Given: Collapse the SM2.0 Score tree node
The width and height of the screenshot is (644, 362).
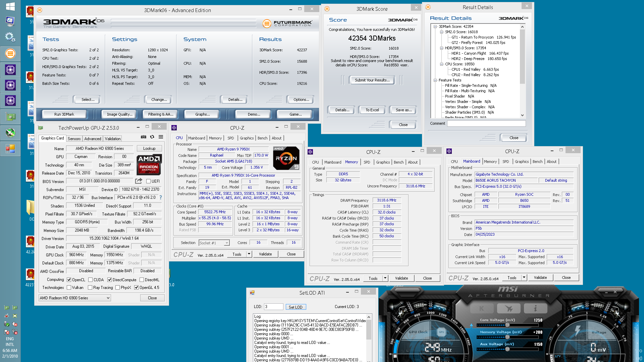Looking at the screenshot, I should 441,32.
